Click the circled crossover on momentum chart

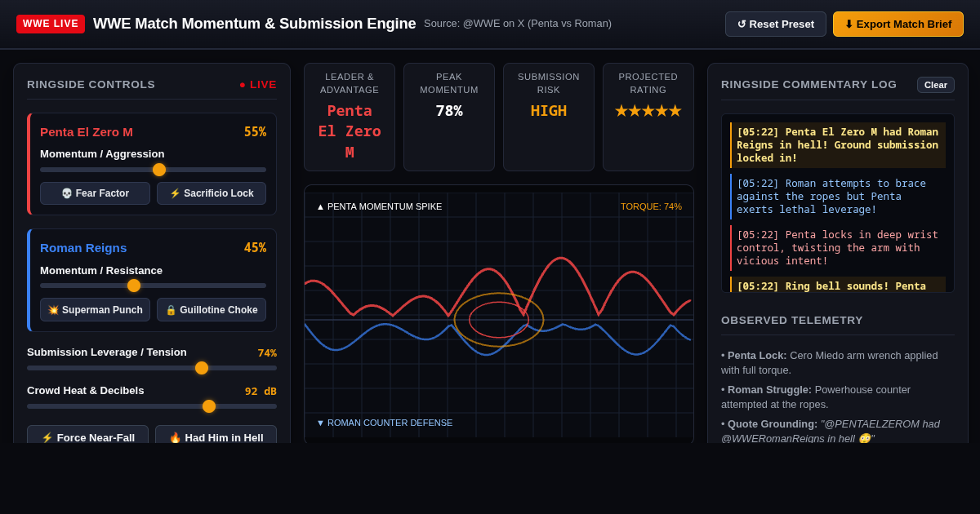click(x=499, y=320)
